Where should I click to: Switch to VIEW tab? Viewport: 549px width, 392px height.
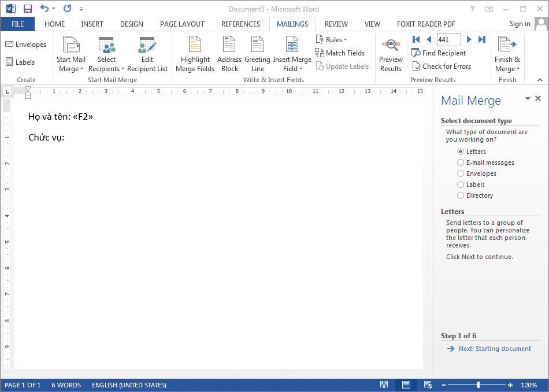[x=372, y=24]
